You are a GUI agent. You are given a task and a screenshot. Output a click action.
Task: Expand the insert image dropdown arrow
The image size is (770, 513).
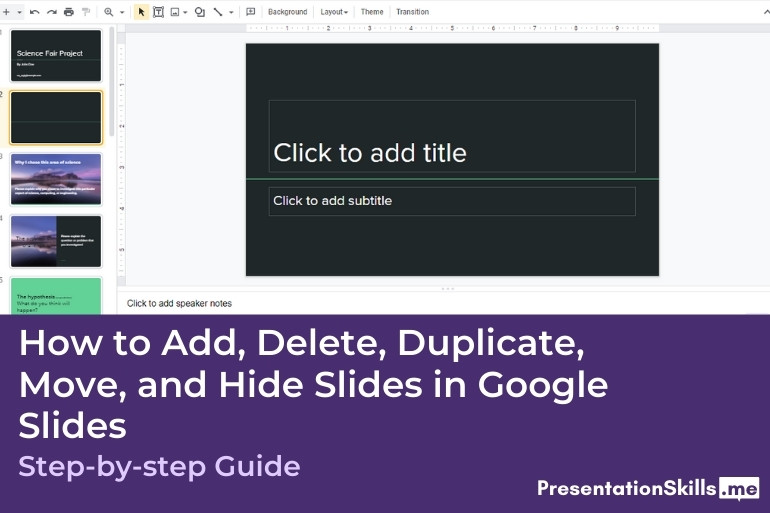point(185,12)
